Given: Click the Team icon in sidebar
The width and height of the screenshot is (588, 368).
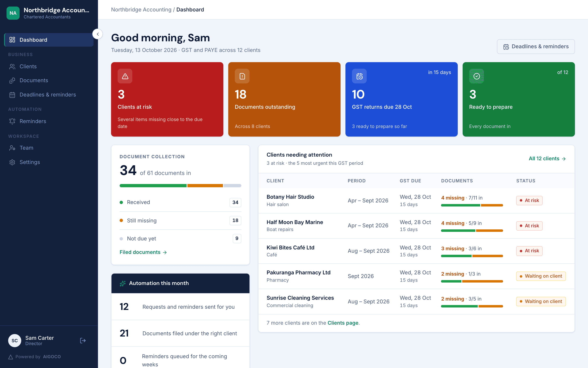Looking at the screenshot, I should coord(12,148).
